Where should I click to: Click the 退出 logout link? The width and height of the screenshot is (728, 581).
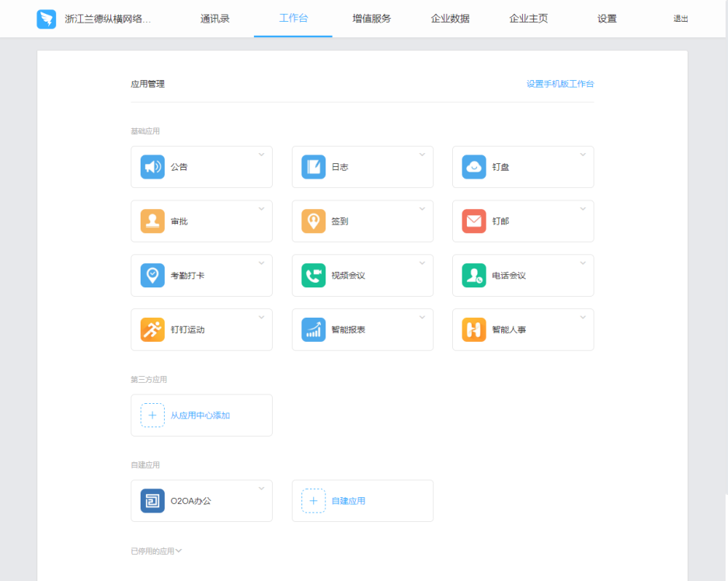coord(681,19)
